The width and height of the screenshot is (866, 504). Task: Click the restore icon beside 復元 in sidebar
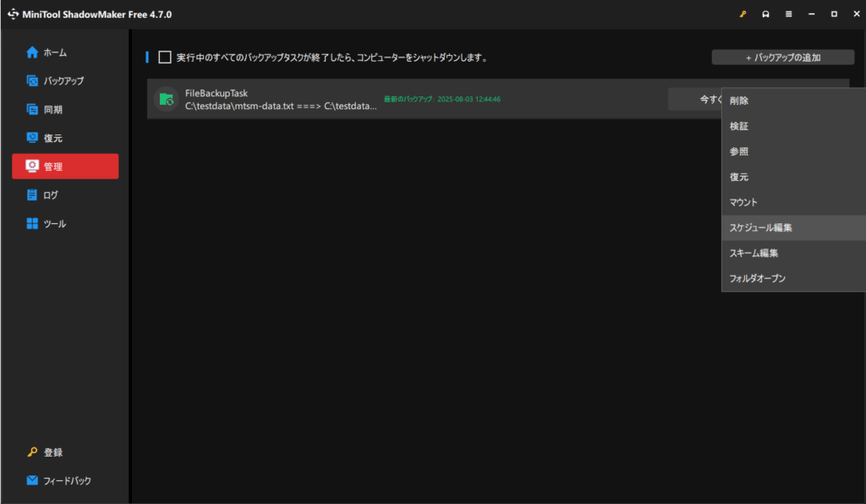tap(32, 138)
